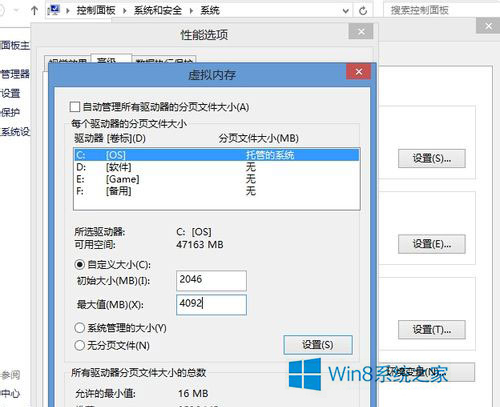Click the 初始大小 input field showing 2046
The width and height of the screenshot is (500, 407).
[211, 280]
